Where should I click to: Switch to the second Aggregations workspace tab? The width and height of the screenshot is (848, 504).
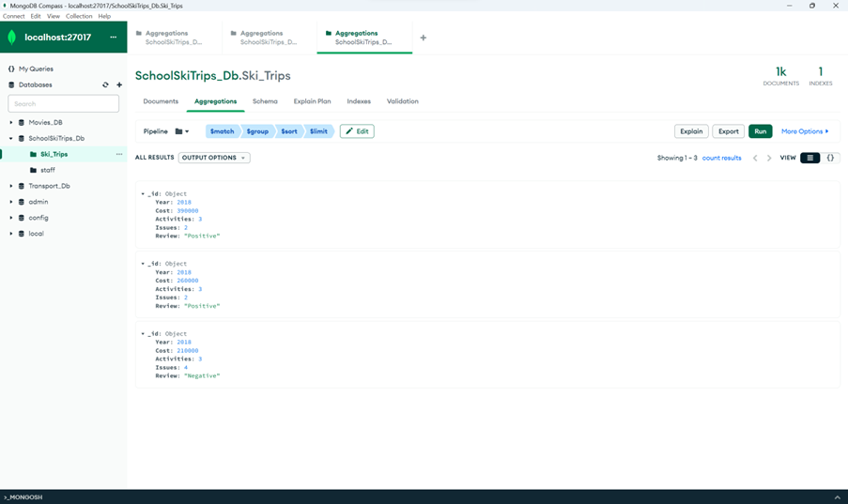tap(270, 38)
